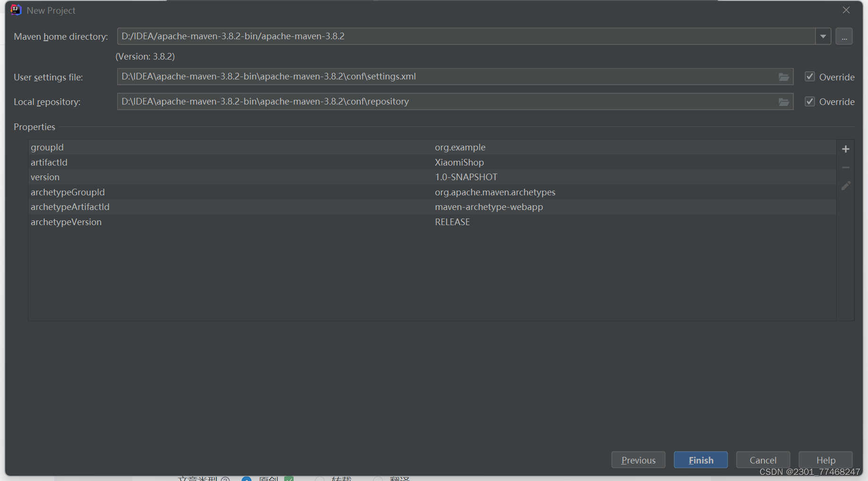Screen dimensions: 868x481
Task: Toggle Override checkbox for User settings file
Action: click(x=810, y=77)
